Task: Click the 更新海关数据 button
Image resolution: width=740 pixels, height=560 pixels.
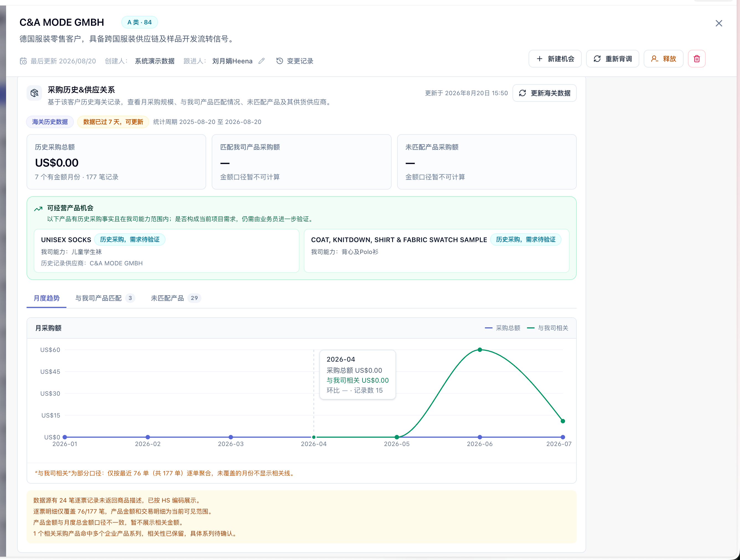Action: tap(544, 93)
